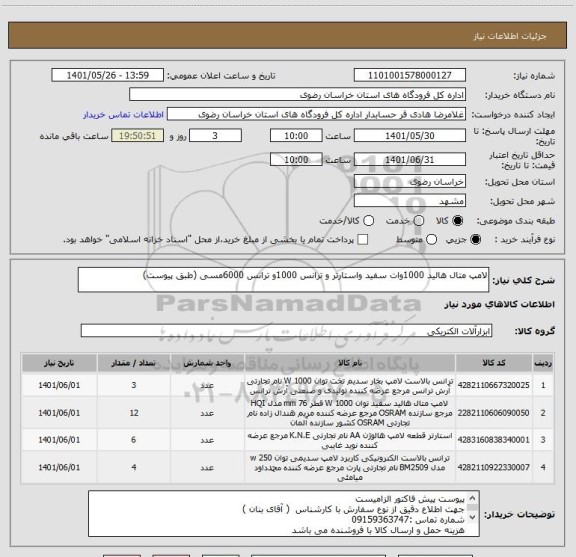Click the need date 1401/06/01 in row 1
Viewport: 576px width, 557px height.
pos(59,385)
